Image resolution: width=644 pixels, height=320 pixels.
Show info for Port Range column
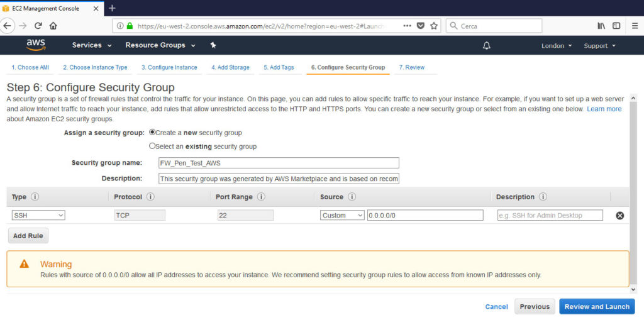pos(261,197)
